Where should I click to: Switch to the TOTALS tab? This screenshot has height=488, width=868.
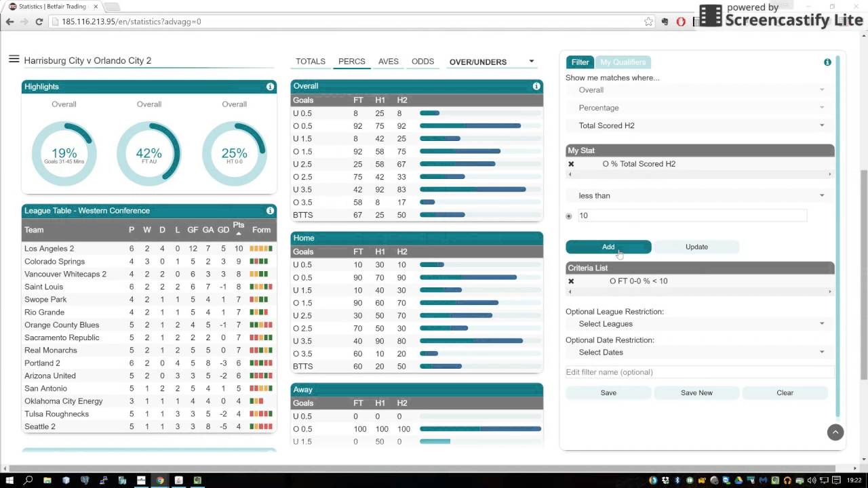311,62
